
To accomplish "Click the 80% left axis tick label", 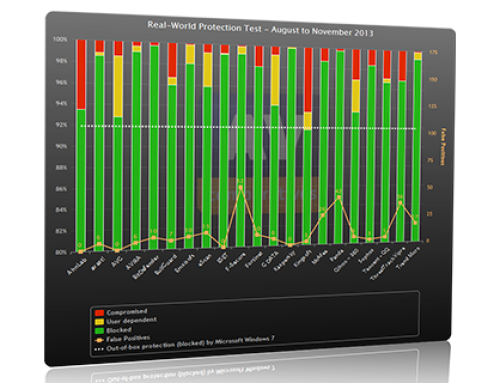I will coord(61,252).
